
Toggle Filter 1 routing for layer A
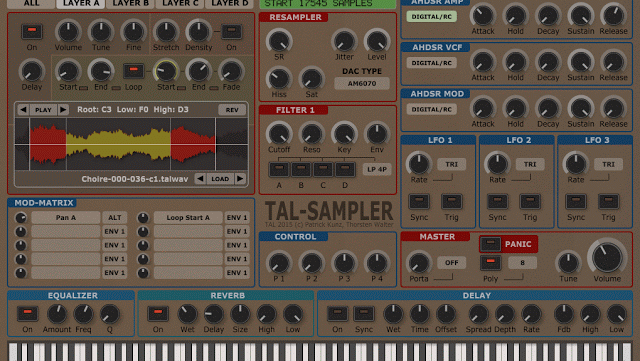click(x=279, y=169)
